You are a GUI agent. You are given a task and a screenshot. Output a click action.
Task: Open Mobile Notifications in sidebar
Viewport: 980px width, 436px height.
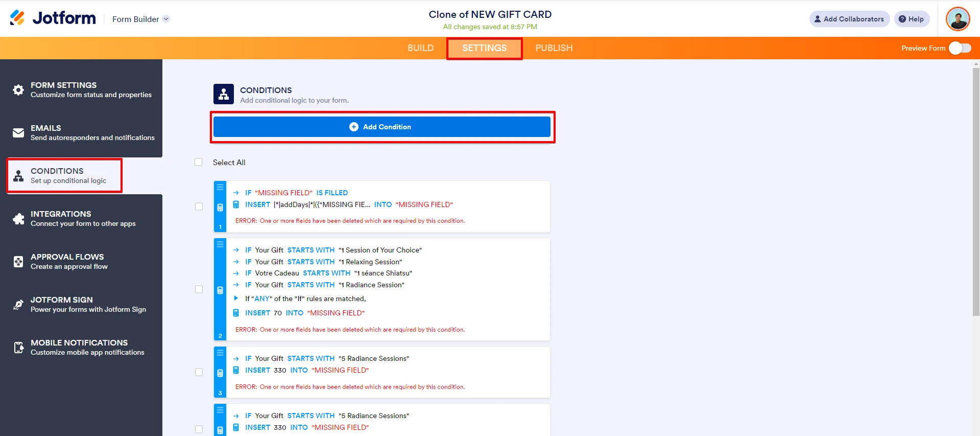point(81,347)
